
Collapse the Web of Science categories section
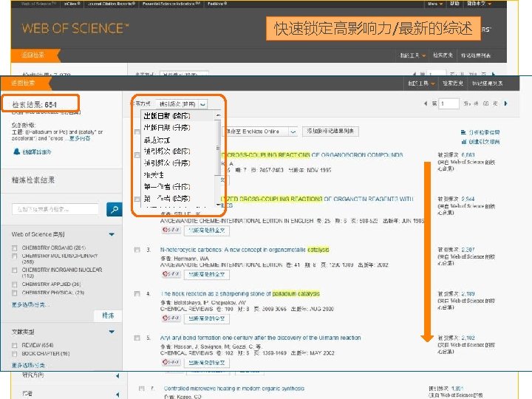tap(112, 234)
